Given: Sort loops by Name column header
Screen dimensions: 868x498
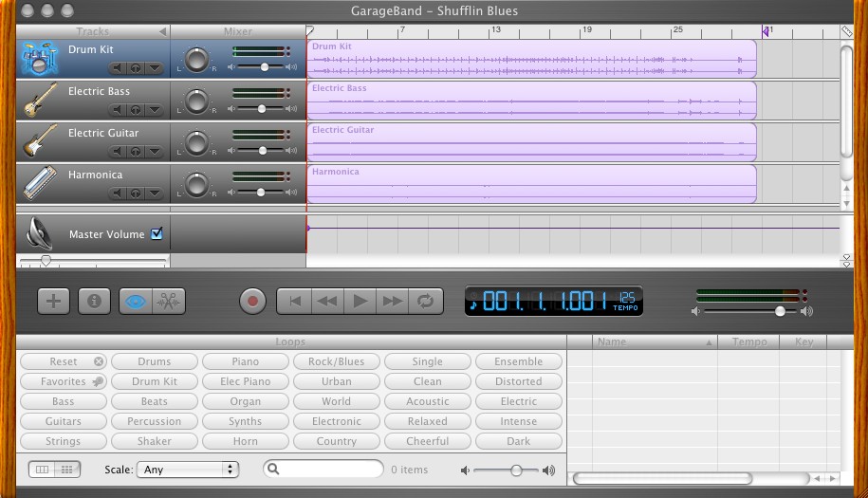Looking at the screenshot, I should (655, 341).
